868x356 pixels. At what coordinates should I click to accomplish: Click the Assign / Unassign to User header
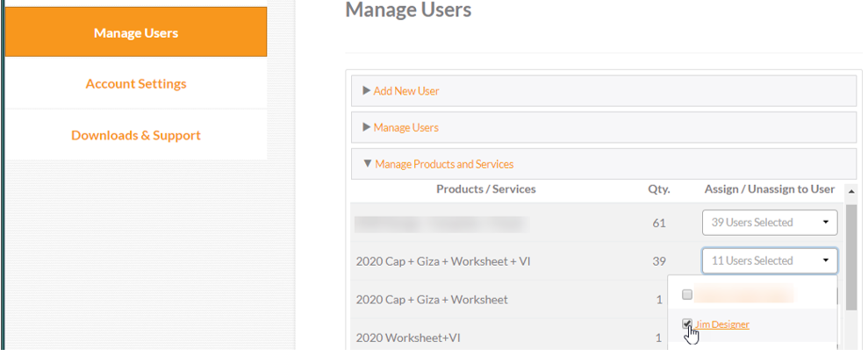[770, 189]
